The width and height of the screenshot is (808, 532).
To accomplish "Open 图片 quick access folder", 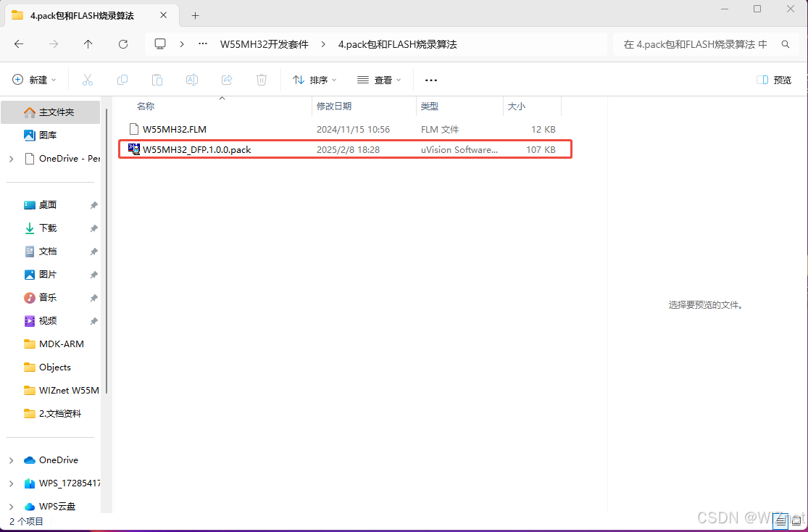I will (x=40, y=274).
